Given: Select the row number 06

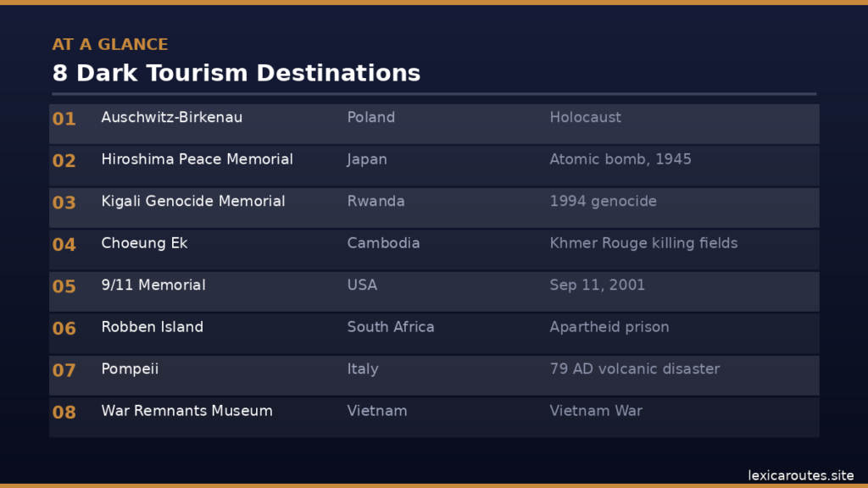Looking at the screenshot, I should coord(64,330).
